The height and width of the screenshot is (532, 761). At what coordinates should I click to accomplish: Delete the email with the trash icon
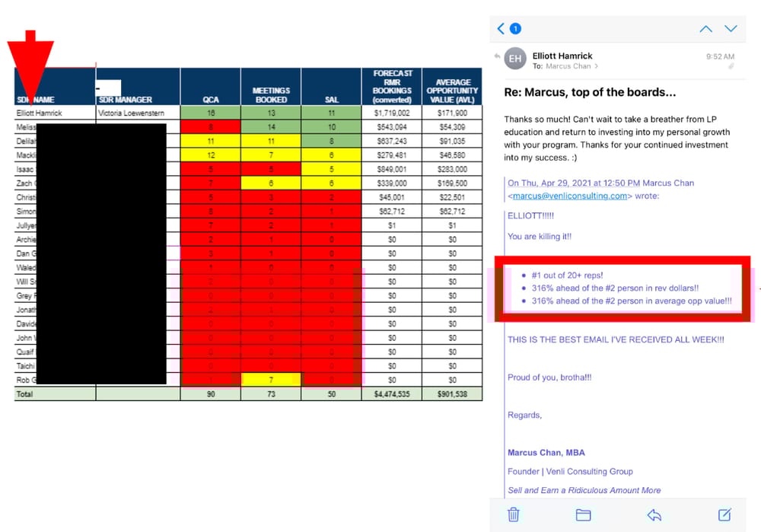click(x=513, y=514)
